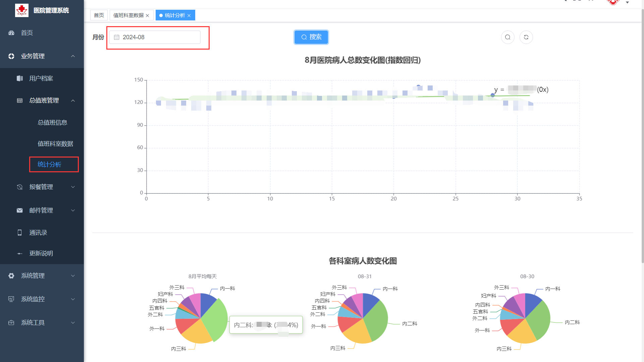Click the hospital logo icon
This screenshot has width=644, height=362.
(x=22, y=10)
